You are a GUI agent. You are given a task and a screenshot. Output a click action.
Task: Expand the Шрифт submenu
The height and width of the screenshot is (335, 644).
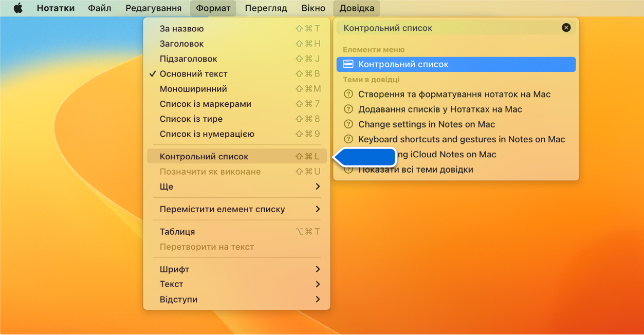coord(236,269)
